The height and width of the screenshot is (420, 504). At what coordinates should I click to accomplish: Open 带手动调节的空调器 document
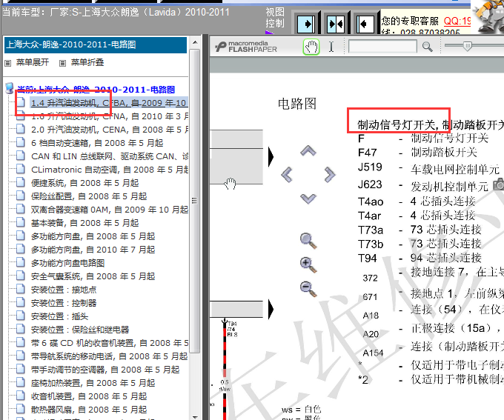point(105,370)
